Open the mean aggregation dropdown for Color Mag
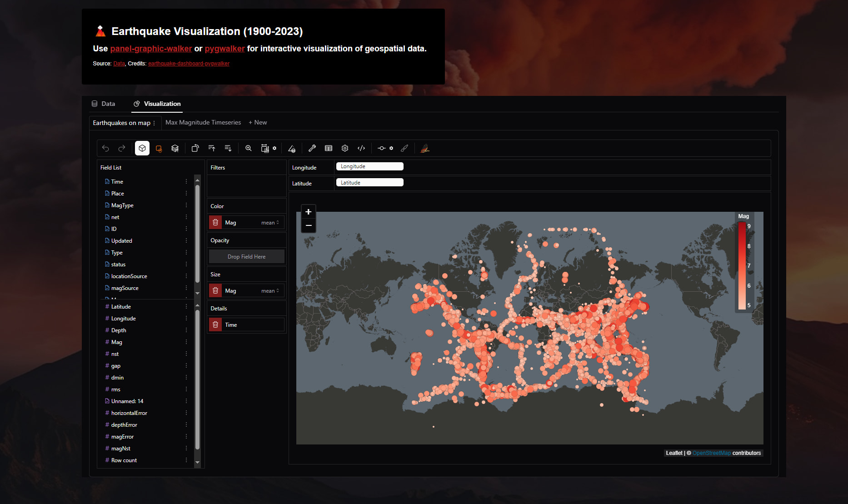848x504 pixels. (x=270, y=222)
